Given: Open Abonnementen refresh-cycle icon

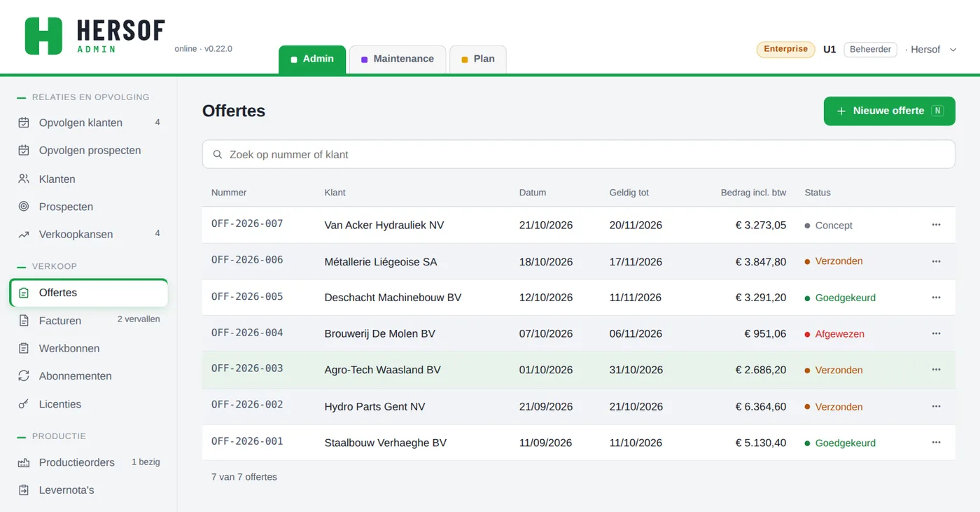Looking at the screenshot, I should 24,376.
